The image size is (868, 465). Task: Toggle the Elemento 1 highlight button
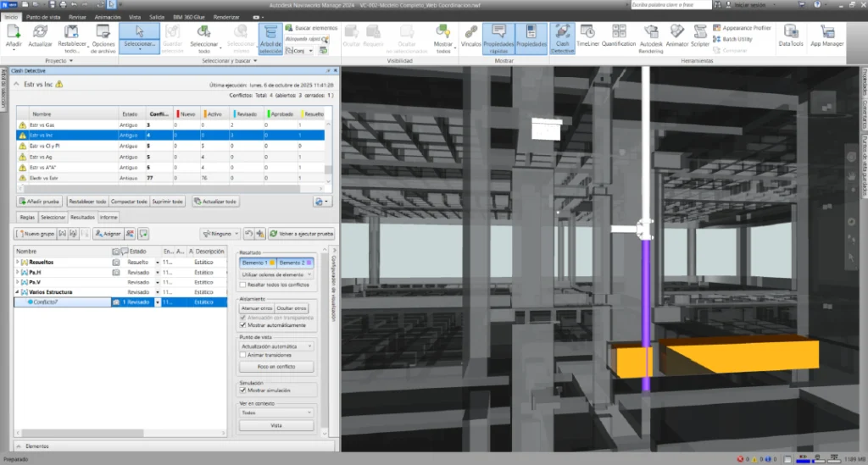pyautogui.click(x=258, y=263)
